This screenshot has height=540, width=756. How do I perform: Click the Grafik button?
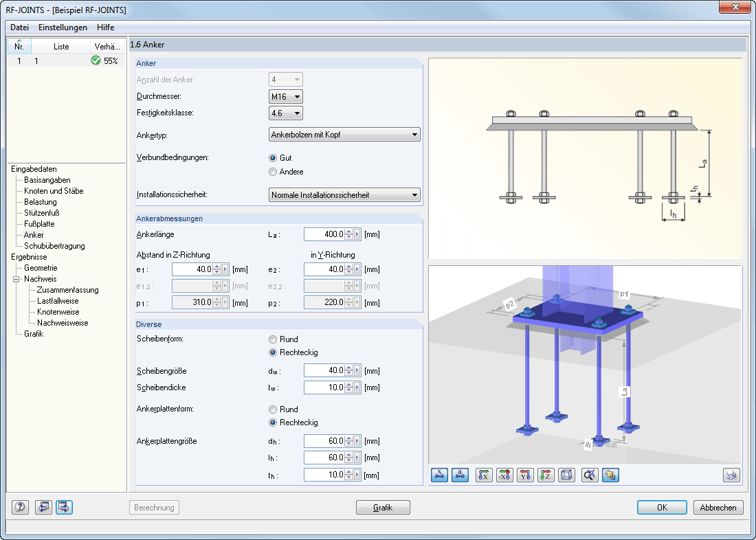(383, 507)
